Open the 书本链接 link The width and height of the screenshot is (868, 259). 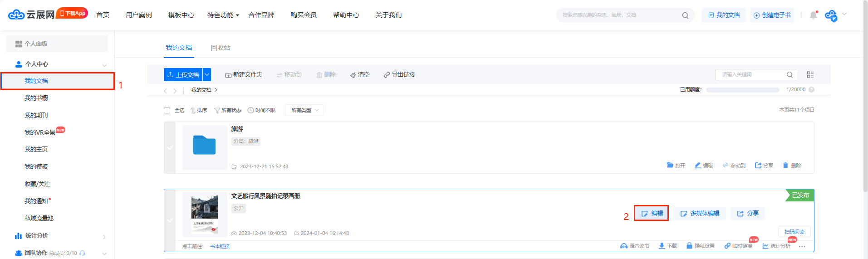[220, 246]
